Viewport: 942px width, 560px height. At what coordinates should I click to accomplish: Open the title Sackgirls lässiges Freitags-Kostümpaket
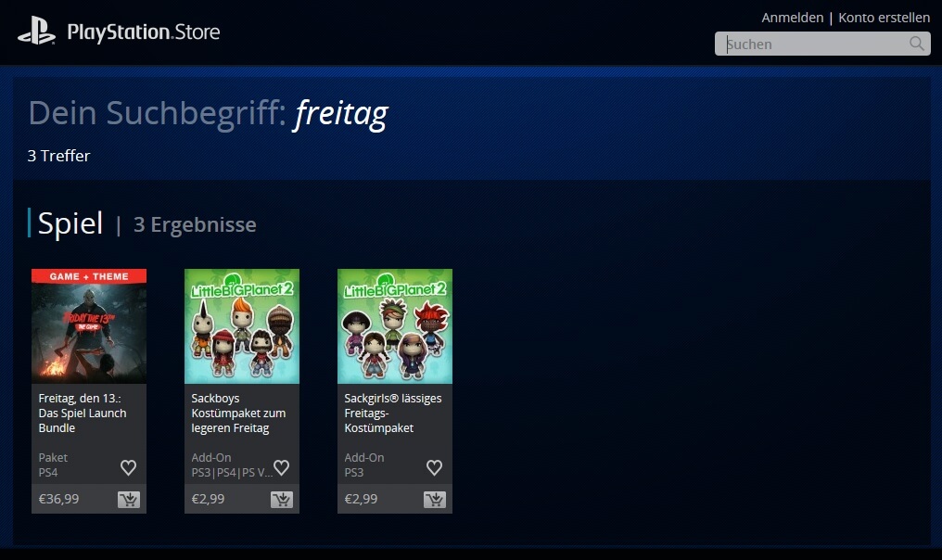click(393, 413)
